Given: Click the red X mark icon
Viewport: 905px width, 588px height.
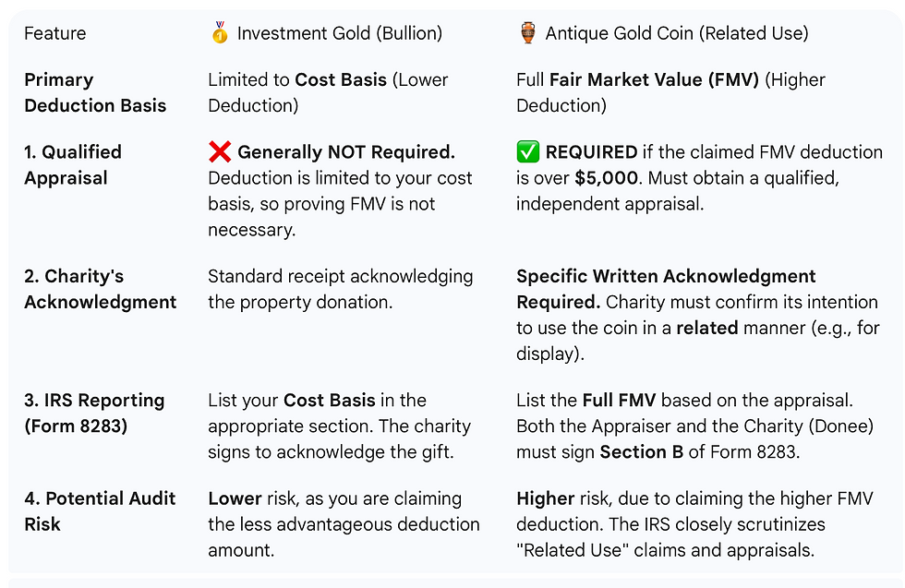Looking at the screenshot, I should (220, 152).
